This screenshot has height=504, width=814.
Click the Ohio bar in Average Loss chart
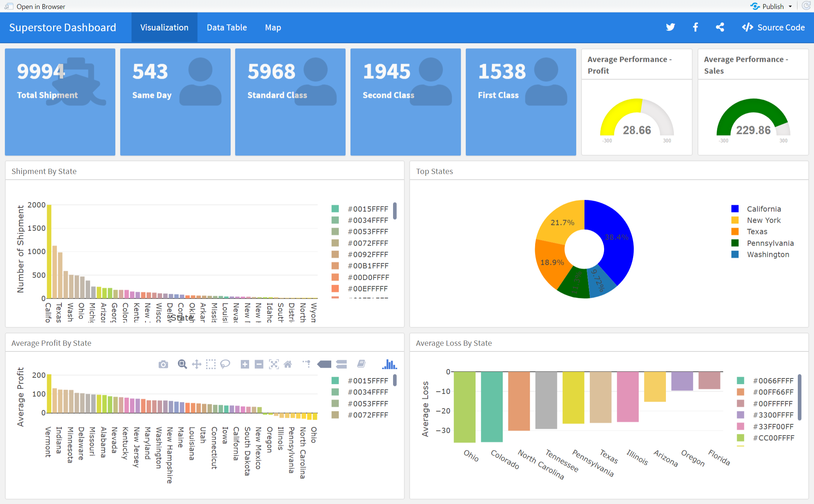pos(464,407)
